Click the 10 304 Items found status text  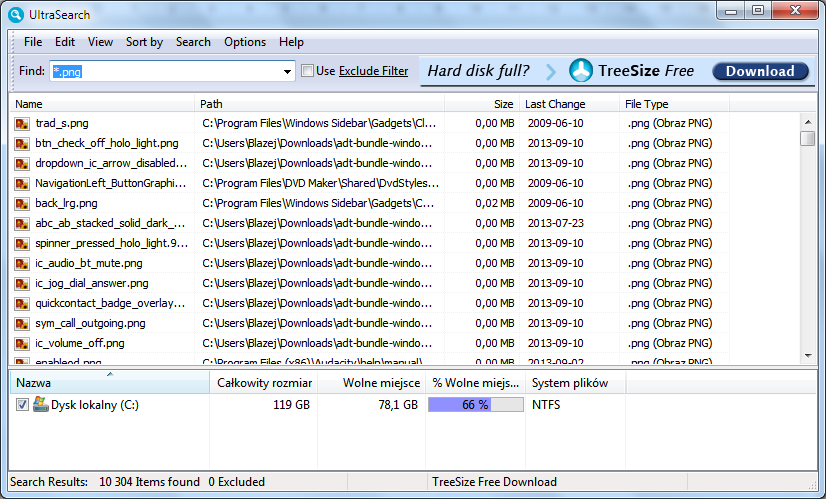pos(150,482)
